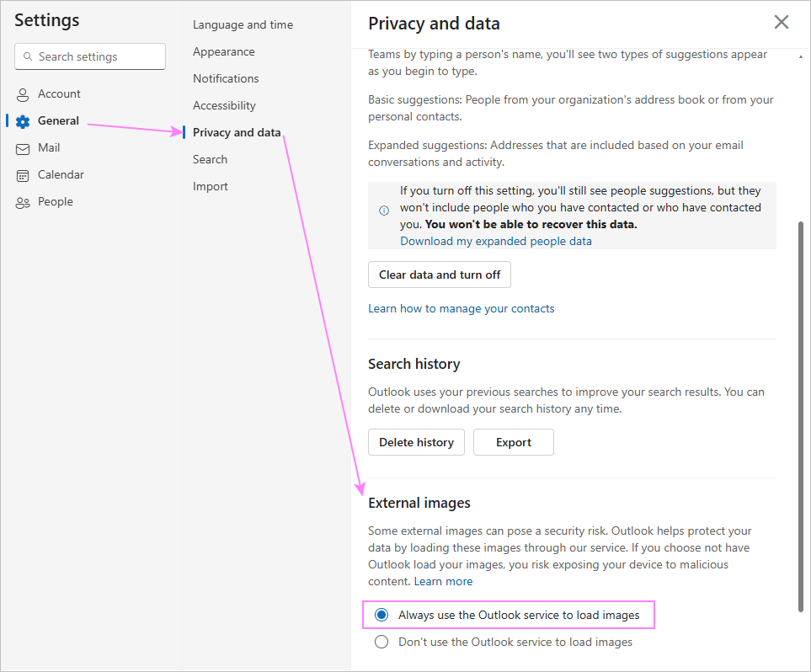811x672 pixels.
Task: Click the Settings title text
Action: 47,20
